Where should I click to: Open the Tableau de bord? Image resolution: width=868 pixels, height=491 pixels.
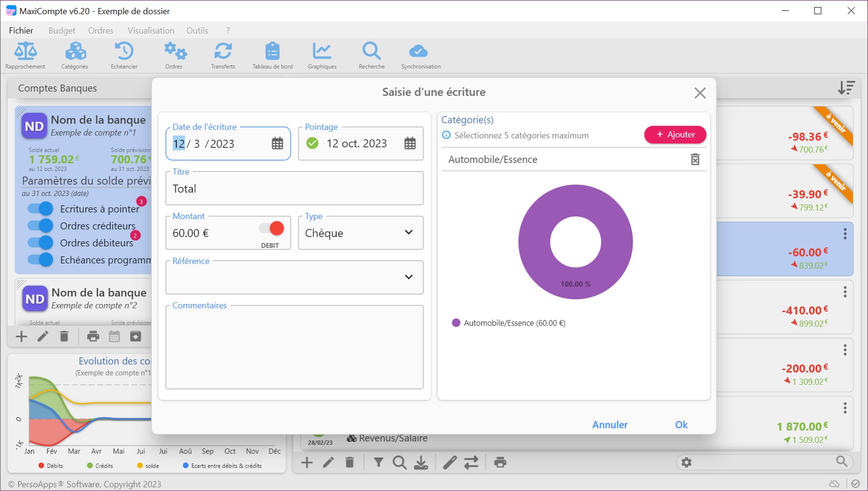[273, 56]
